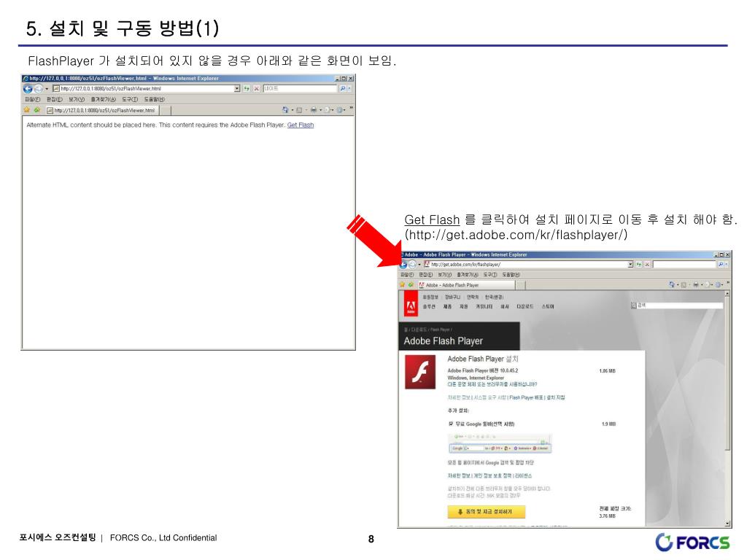Click the Favorites star icon in the Adobe window
This screenshot has width=747, height=560.
(402, 285)
